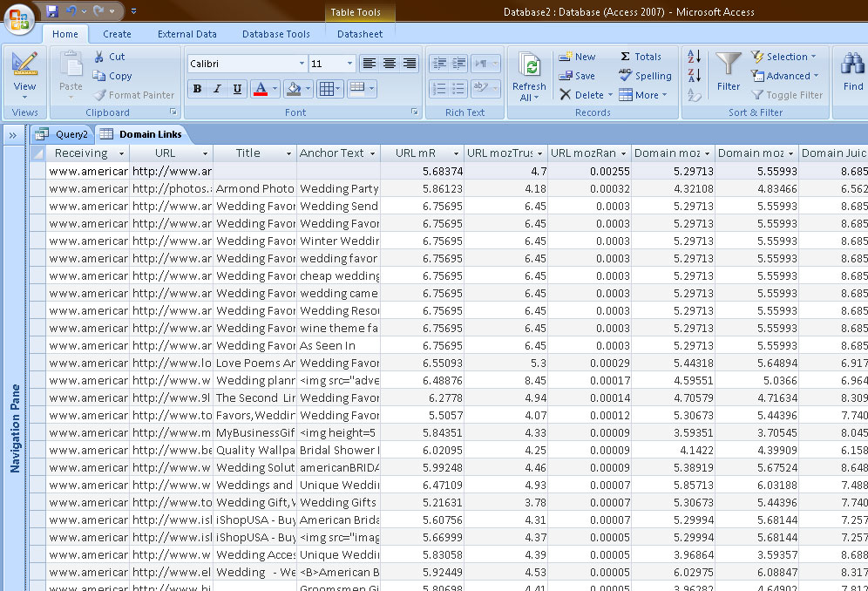Open the font color dropdown arrow
868x591 pixels.
[275, 89]
